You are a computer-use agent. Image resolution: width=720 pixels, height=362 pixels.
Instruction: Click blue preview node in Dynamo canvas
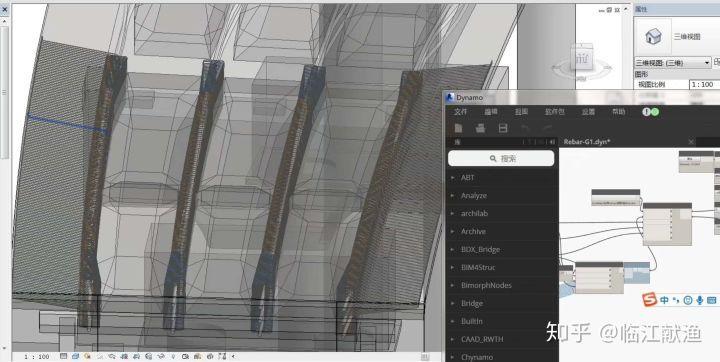click(x=636, y=272)
